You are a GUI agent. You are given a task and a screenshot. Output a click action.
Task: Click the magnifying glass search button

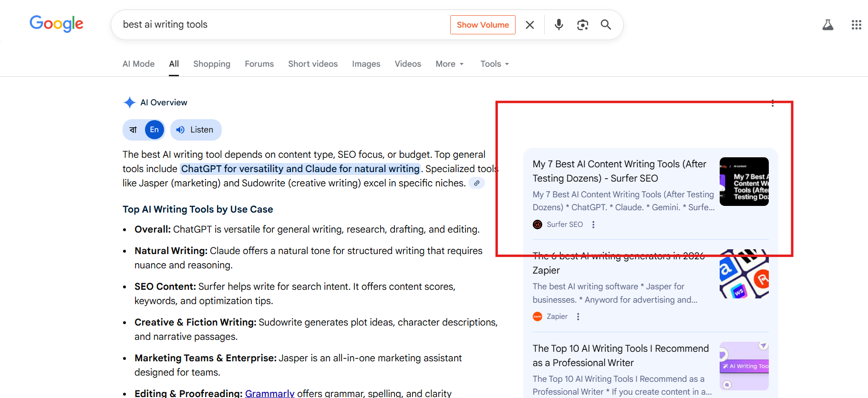coord(606,25)
